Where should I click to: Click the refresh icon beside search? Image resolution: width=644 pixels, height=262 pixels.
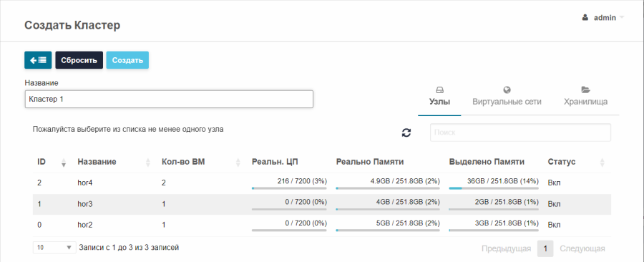(x=406, y=132)
